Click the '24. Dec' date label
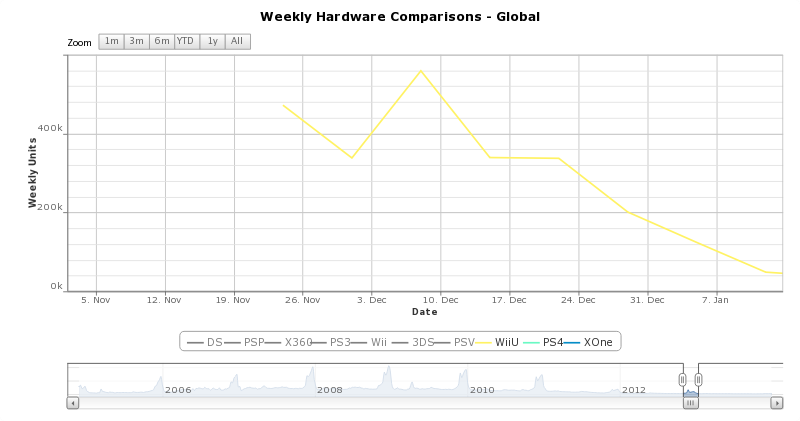This screenshot has height=421, width=800. tap(578, 300)
